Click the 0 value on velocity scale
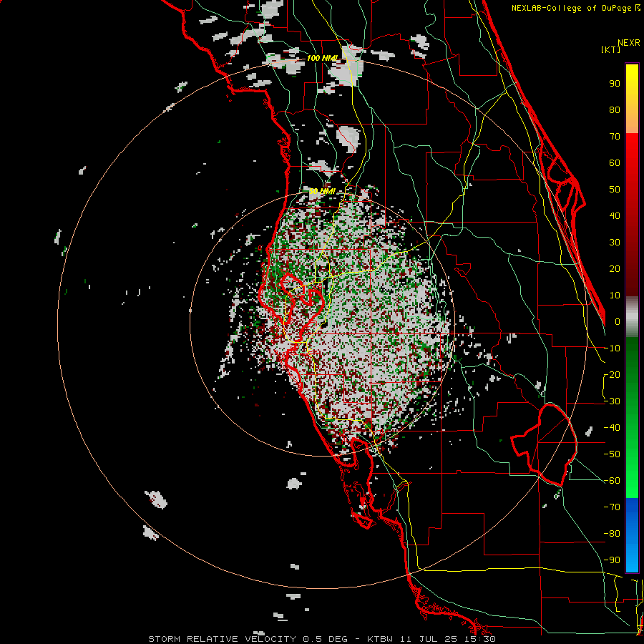This screenshot has width=644, height=644. [x=618, y=321]
